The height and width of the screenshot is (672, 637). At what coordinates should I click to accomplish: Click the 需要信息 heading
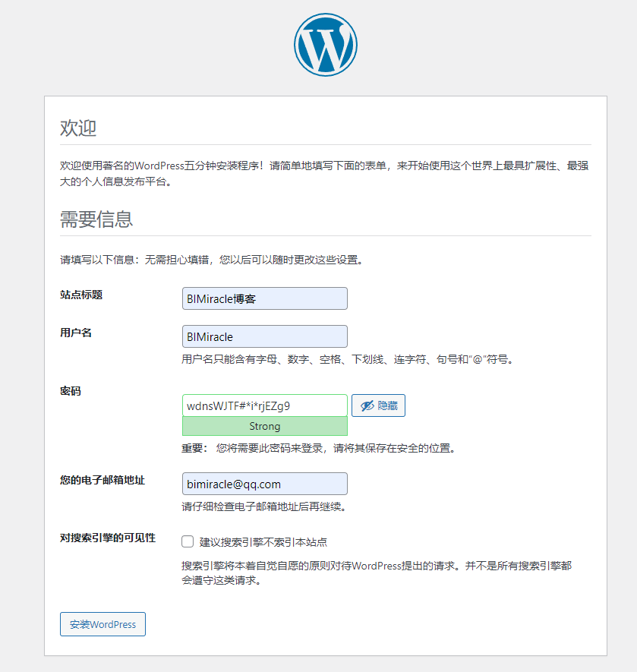tap(96, 219)
